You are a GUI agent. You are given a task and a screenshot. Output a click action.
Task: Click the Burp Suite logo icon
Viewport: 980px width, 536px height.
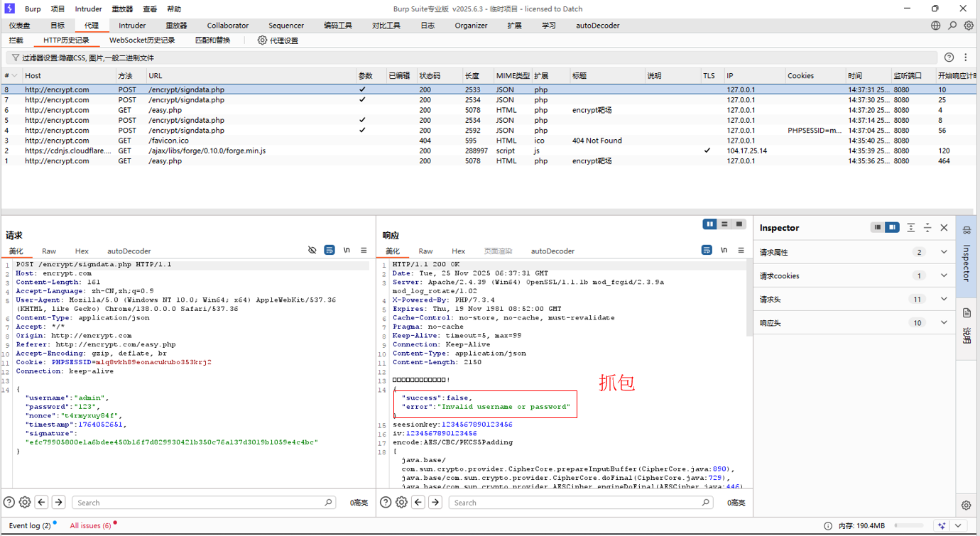click(x=9, y=9)
